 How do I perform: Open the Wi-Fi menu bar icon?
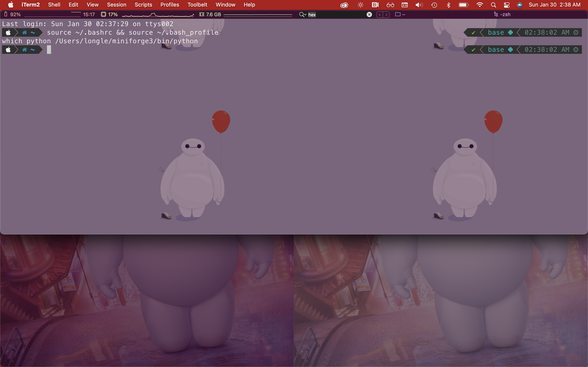pos(479,5)
